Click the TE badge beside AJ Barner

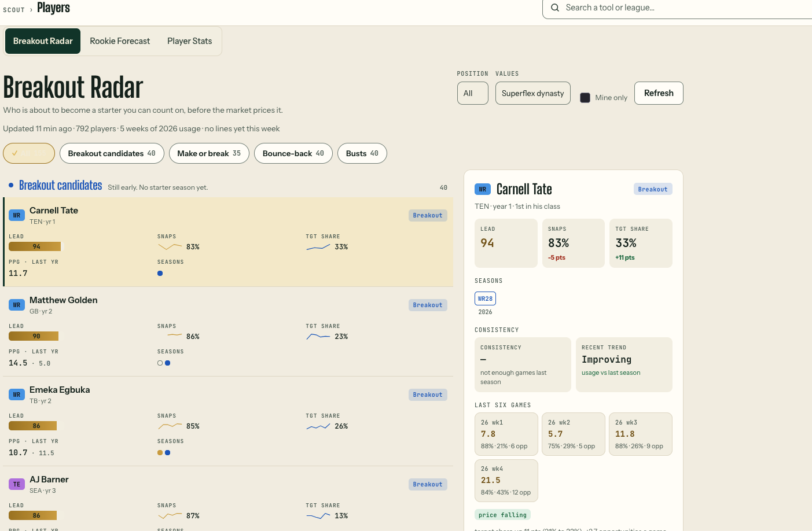(x=17, y=484)
